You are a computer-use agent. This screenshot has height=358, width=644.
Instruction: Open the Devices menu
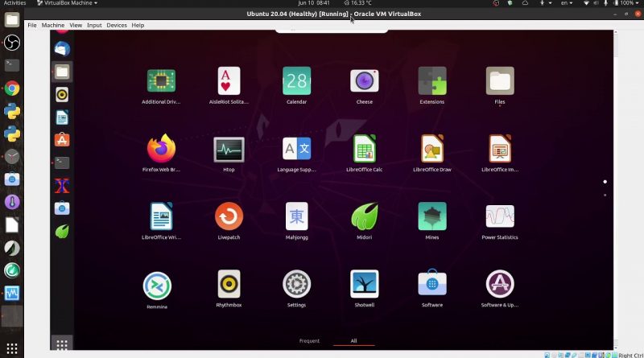coord(117,25)
